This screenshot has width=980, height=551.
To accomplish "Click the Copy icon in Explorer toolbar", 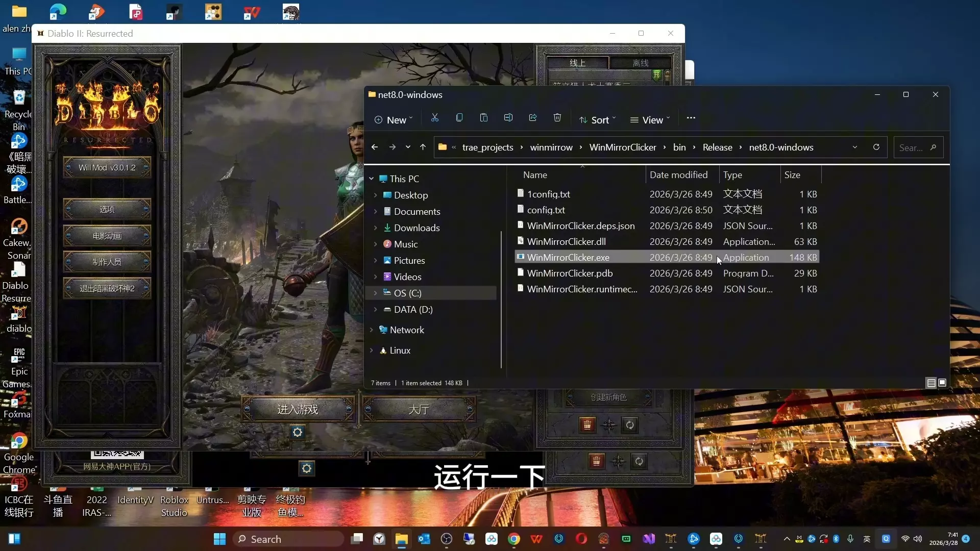I will tap(459, 118).
